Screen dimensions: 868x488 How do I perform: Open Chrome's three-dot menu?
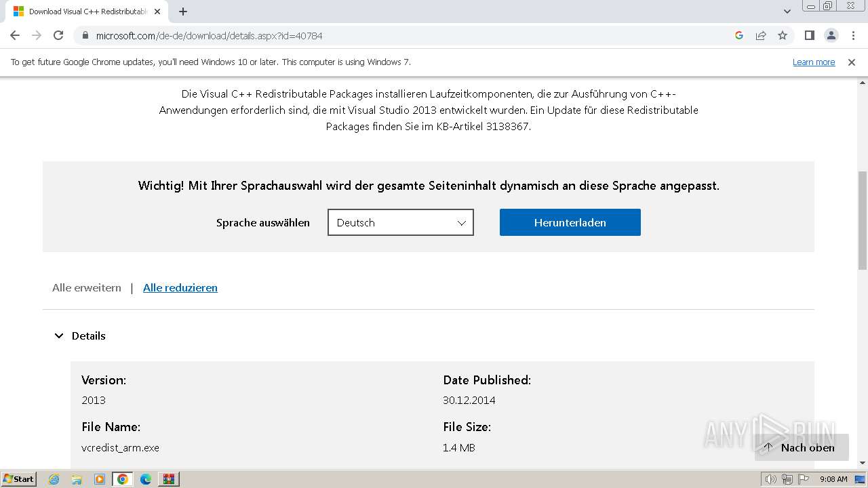(853, 35)
